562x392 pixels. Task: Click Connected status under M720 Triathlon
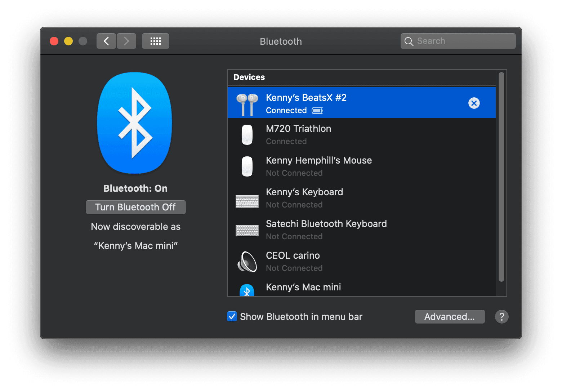(286, 142)
